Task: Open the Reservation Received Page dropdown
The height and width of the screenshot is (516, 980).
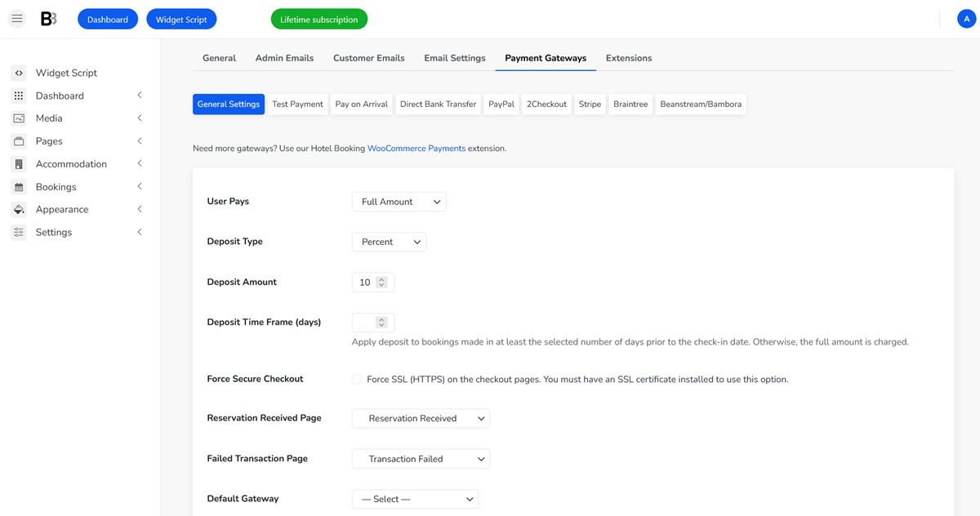Action: pos(421,418)
